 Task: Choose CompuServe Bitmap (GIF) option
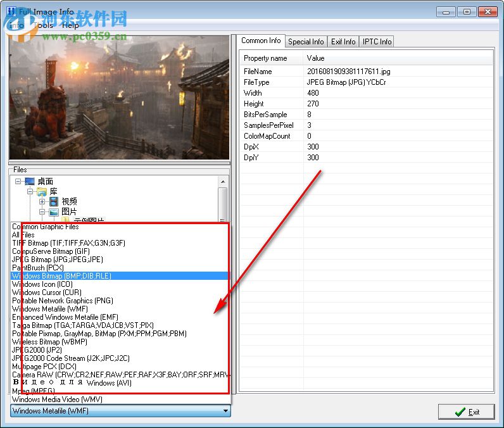tap(120, 251)
